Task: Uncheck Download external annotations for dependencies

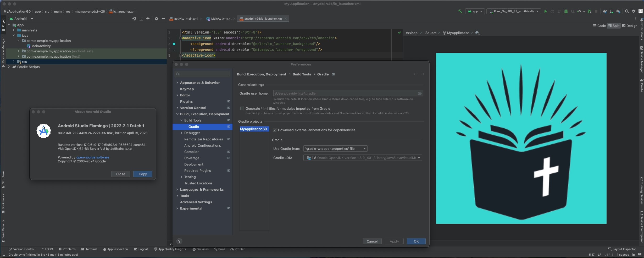Action: [275, 130]
